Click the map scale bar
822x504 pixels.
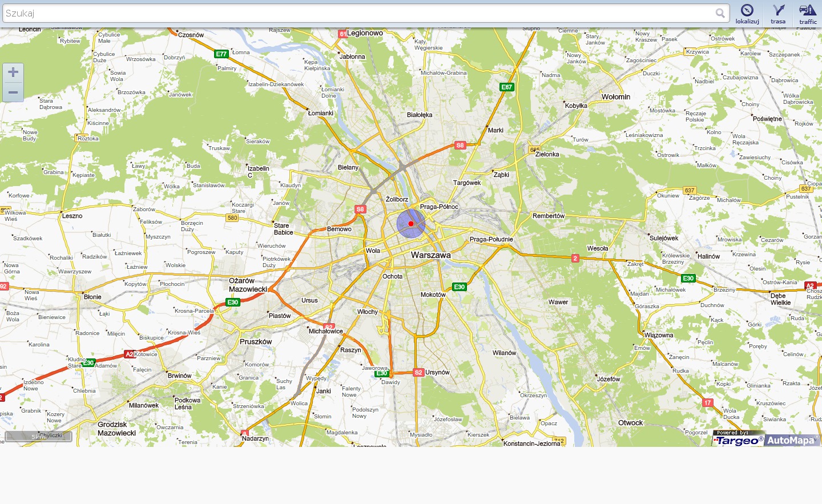(x=38, y=437)
